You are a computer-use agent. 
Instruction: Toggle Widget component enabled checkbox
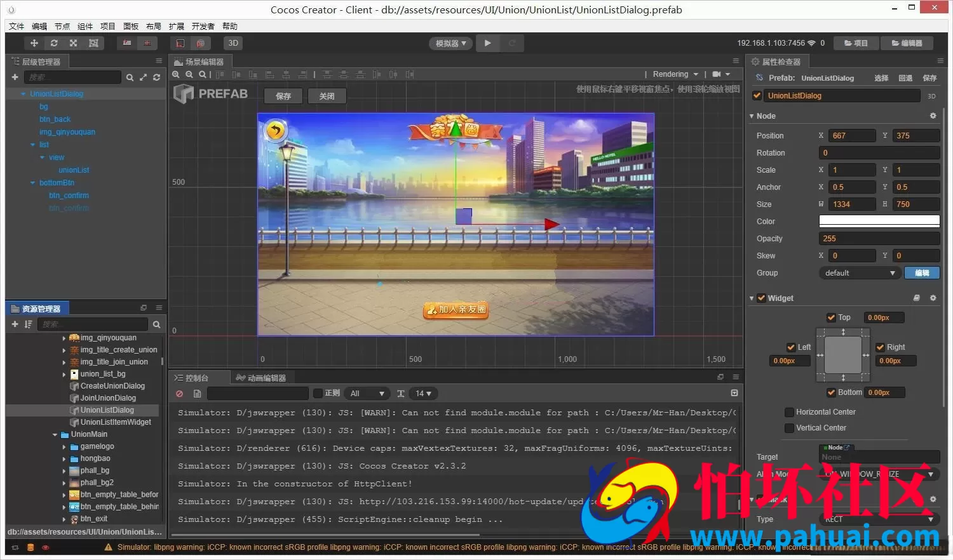pyautogui.click(x=761, y=298)
